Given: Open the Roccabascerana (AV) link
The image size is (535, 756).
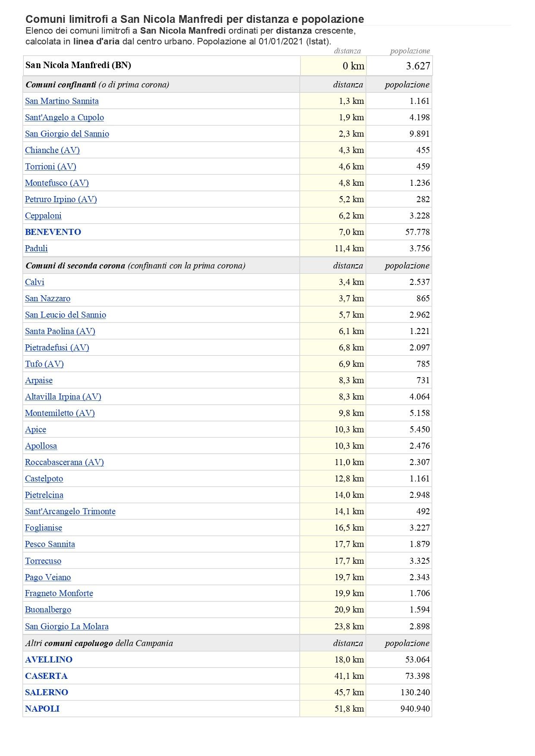Looking at the screenshot, I should click(x=64, y=462).
